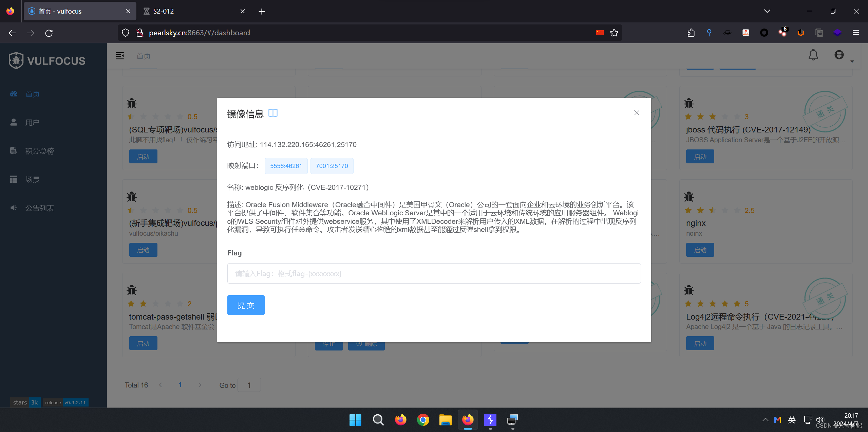Start the tomcat-pass-getshell image
The image size is (868, 432).
143,343
